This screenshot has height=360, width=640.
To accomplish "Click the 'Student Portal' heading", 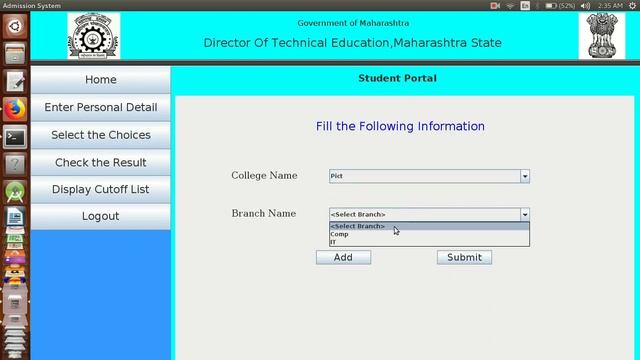I will tap(397, 78).
